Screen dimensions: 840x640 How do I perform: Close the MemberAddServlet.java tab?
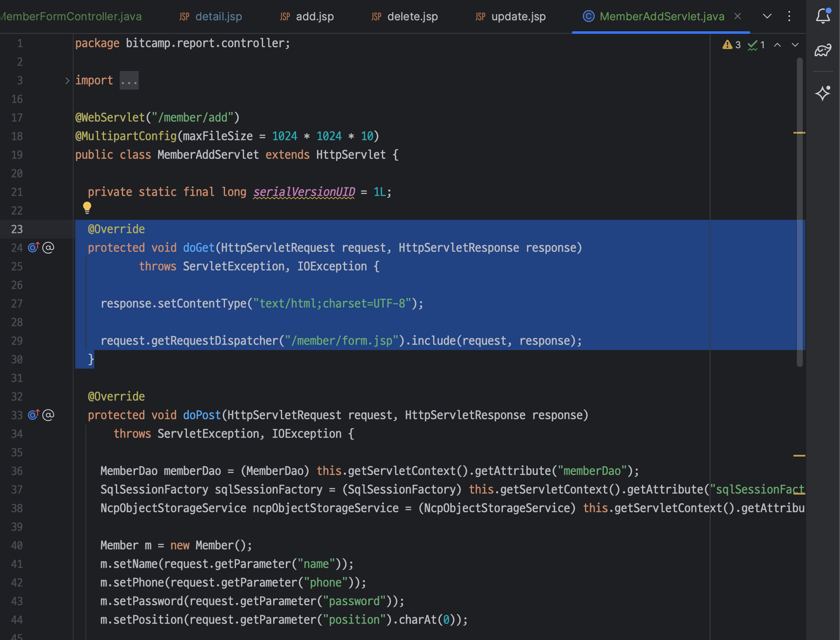tap(738, 16)
